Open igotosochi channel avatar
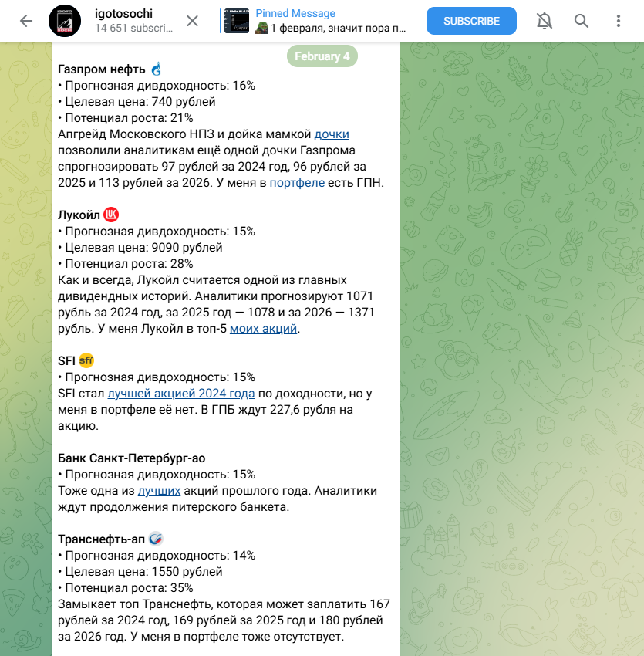The height and width of the screenshot is (656, 644). click(x=65, y=21)
